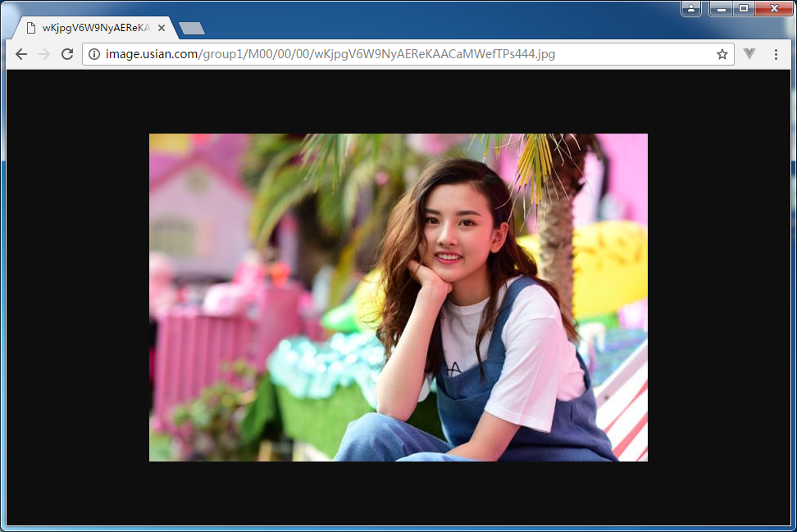Click the displayed jpg image
The height and width of the screenshot is (532, 797).
click(x=398, y=298)
